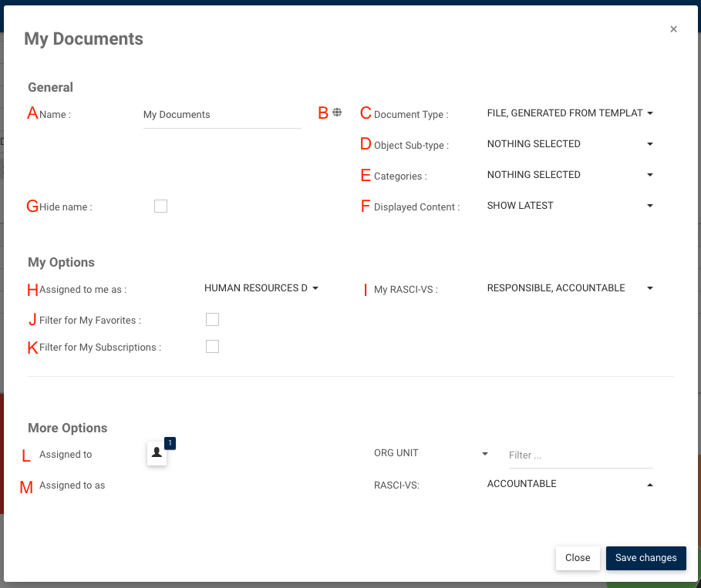This screenshot has width=701, height=588.
Task: Open Displayed Content dropdown showing Show Latest
Action: (570, 206)
